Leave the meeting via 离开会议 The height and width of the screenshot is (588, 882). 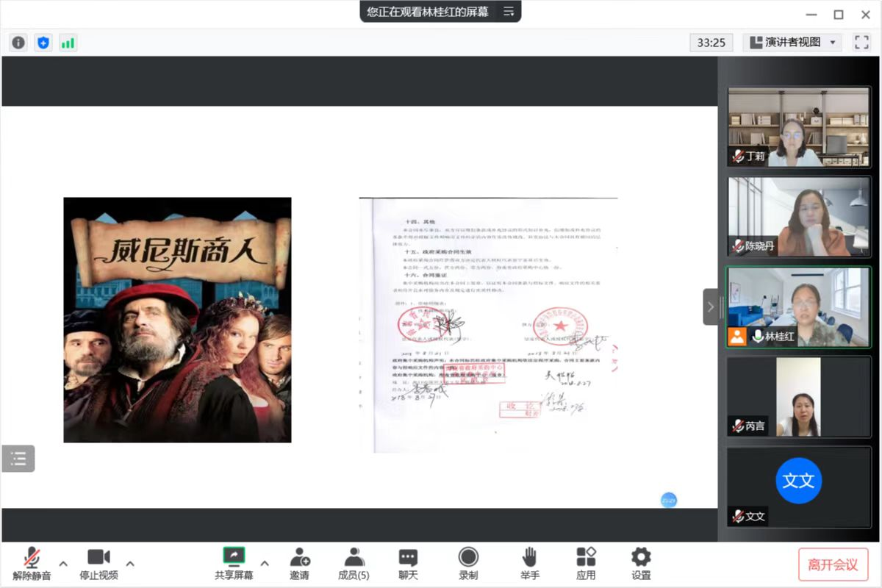tap(833, 564)
